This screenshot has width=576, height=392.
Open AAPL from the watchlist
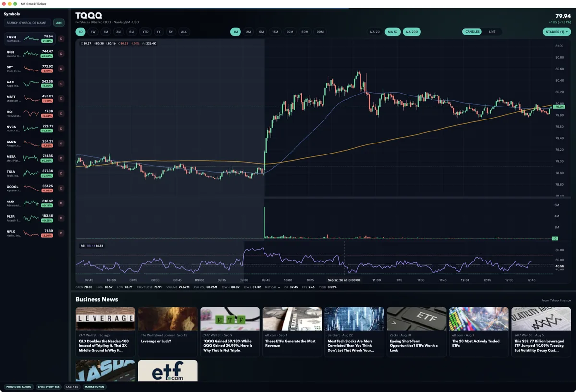click(x=30, y=83)
